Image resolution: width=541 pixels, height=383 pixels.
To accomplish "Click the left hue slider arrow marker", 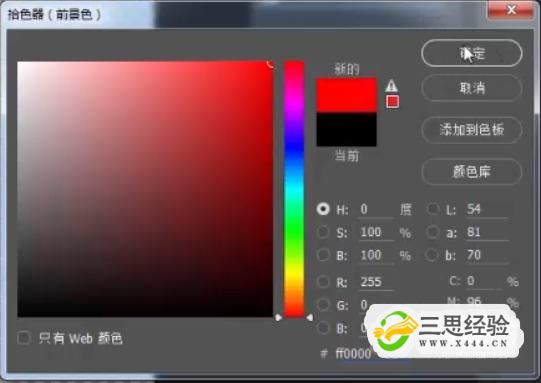I will click(278, 317).
